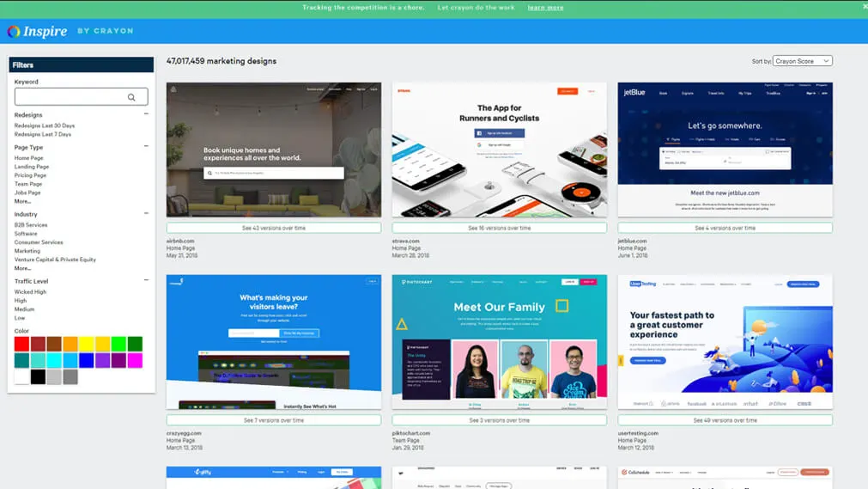Select High traffic level

click(21, 301)
